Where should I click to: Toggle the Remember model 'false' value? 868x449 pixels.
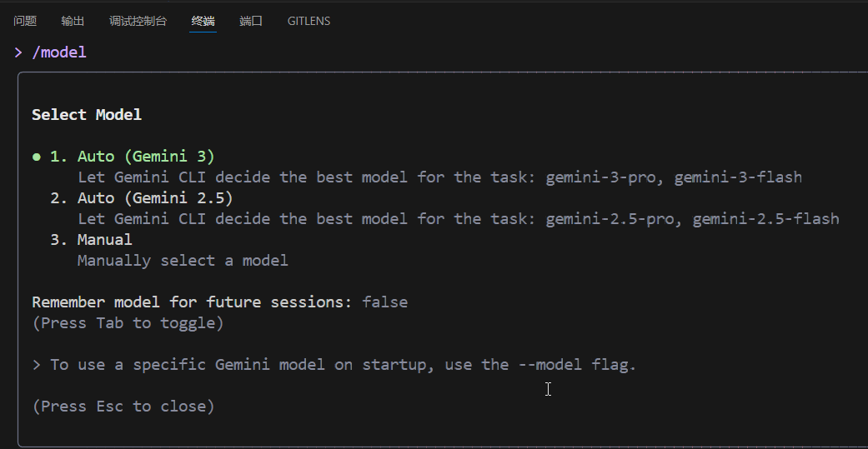pos(385,302)
